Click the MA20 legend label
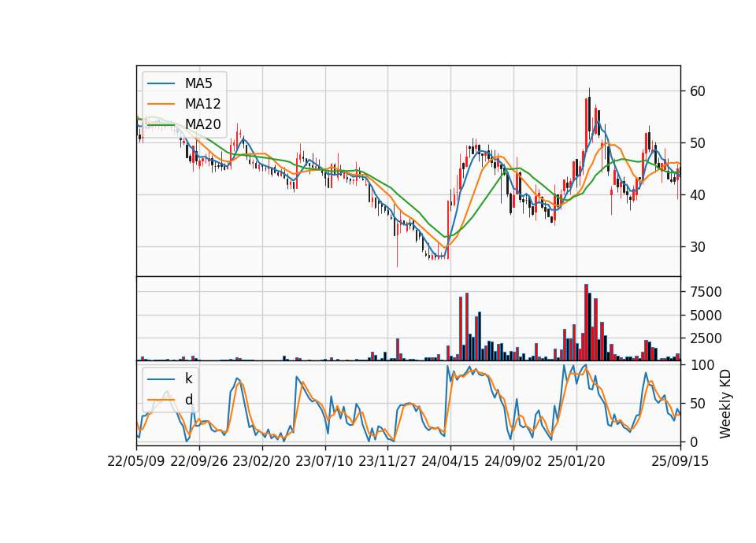This screenshot has height=543, width=756. point(202,124)
